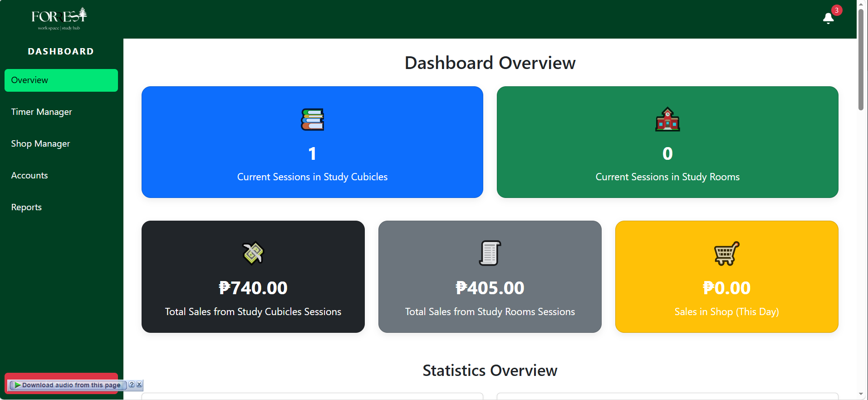Click the DASHBOARD sidebar heading
This screenshot has height=400, width=868.
pyautogui.click(x=61, y=51)
